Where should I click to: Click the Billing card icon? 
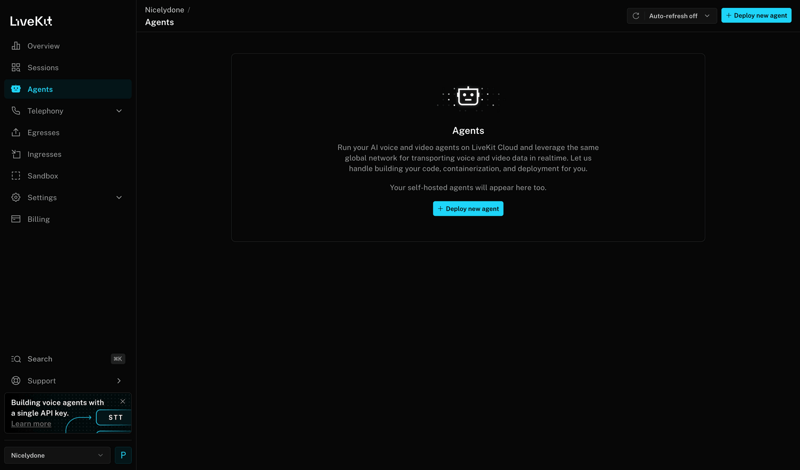coord(16,219)
